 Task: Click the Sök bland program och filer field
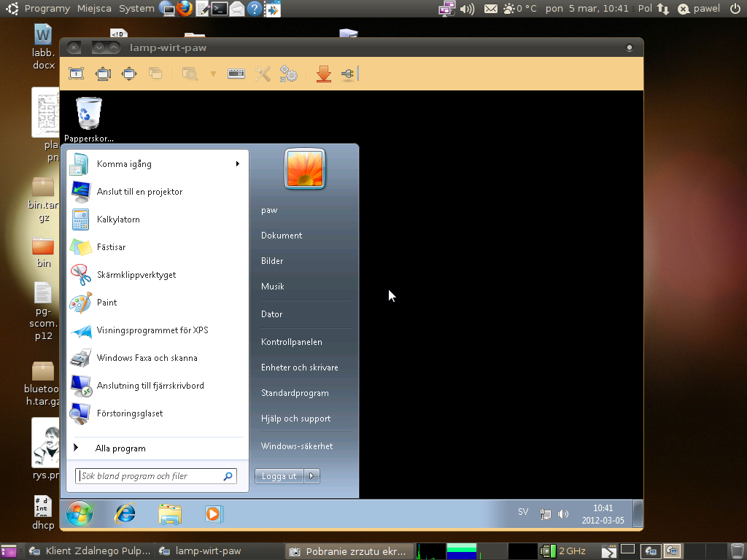(x=150, y=476)
